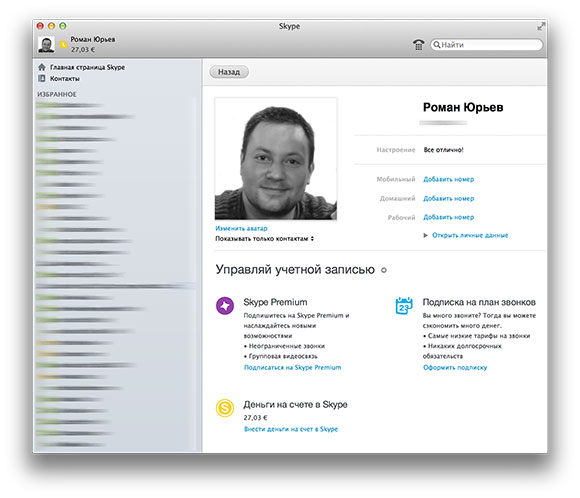Image resolution: width=580 pixels, height=498 pixels.
Task: Open 'Показывать только контактам' visibility dropdown
Action: (264, 239)
